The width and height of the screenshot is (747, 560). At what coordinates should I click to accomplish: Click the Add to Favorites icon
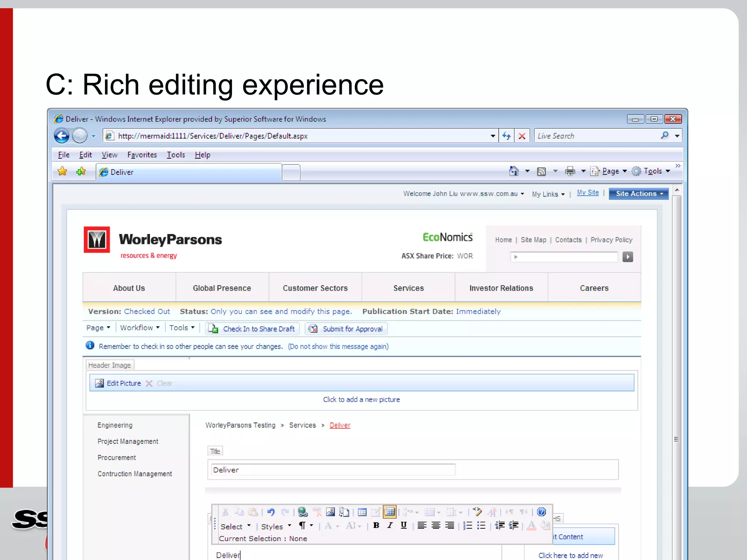81,171
